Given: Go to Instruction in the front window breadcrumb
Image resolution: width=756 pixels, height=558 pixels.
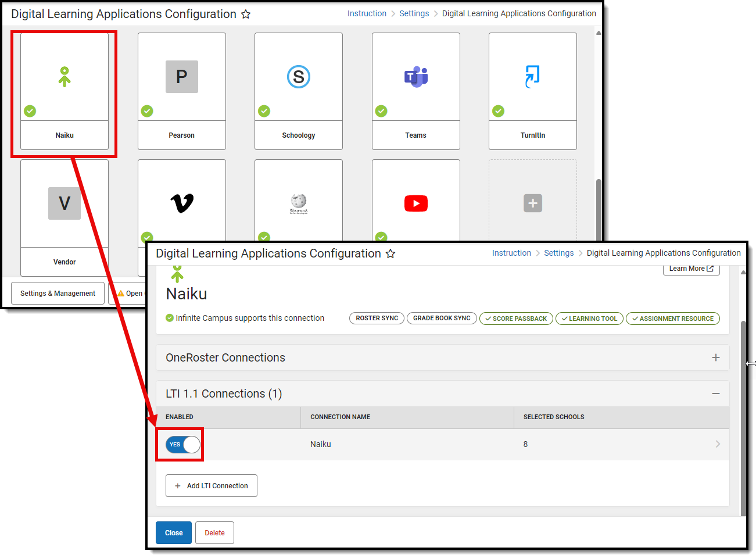Looking at the screenshot, I should (511, 253).
